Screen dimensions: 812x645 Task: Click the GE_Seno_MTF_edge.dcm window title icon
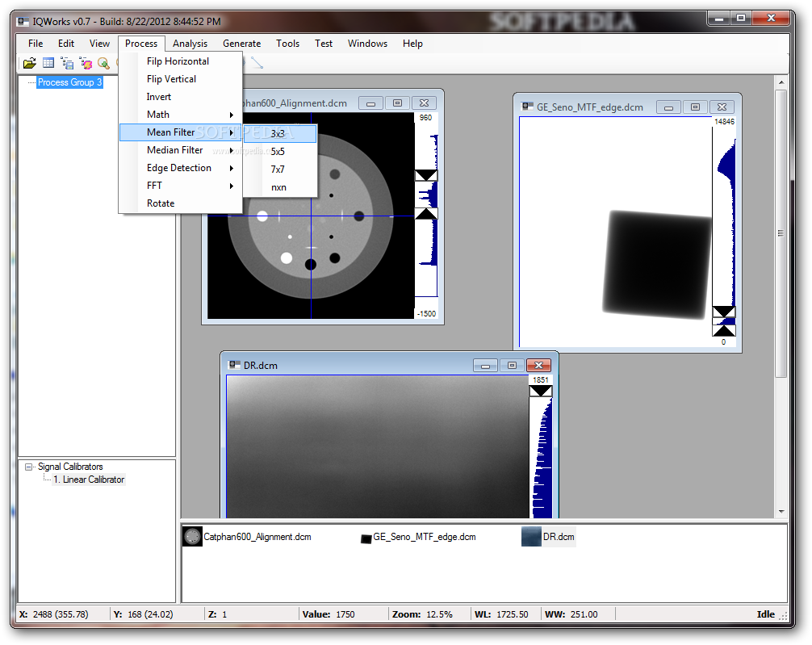click(528, 107)
